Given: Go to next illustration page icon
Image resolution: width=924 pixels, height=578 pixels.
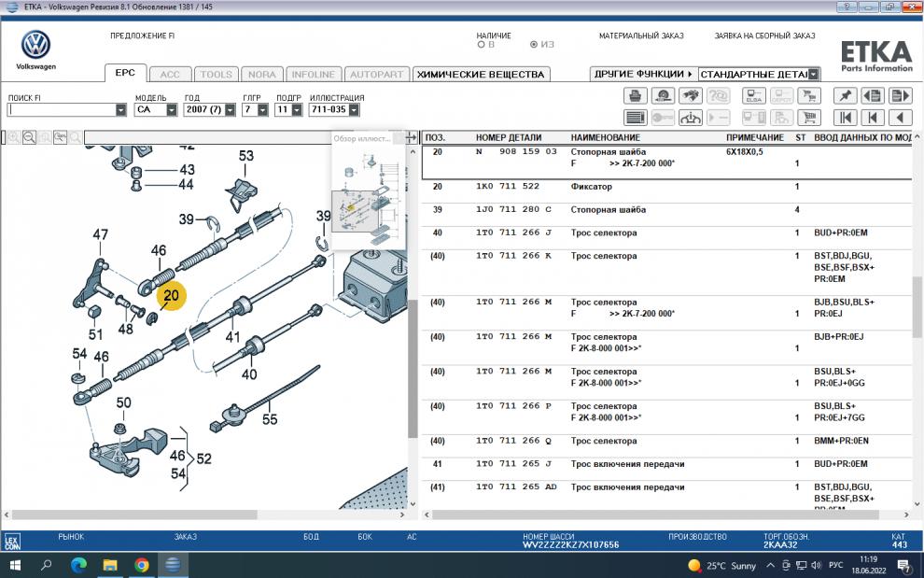Looking at the screenshot, I should [x=901, y=95].
